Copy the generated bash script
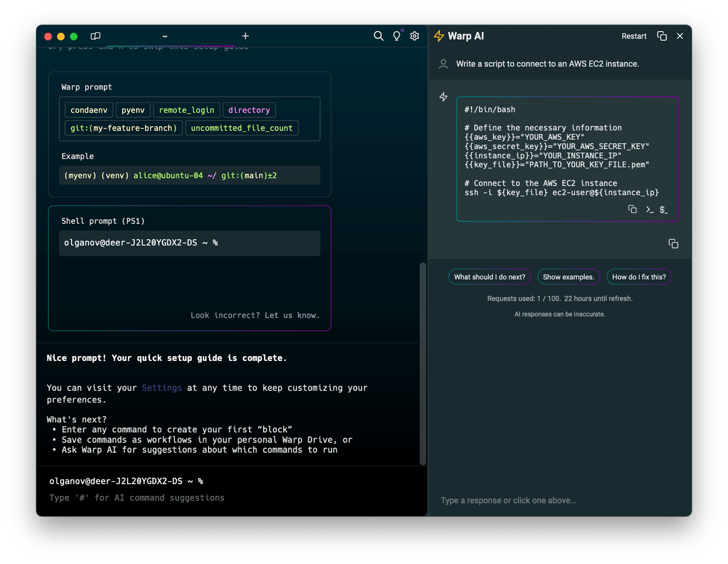The image size is (728, 564). click(632, 209)
